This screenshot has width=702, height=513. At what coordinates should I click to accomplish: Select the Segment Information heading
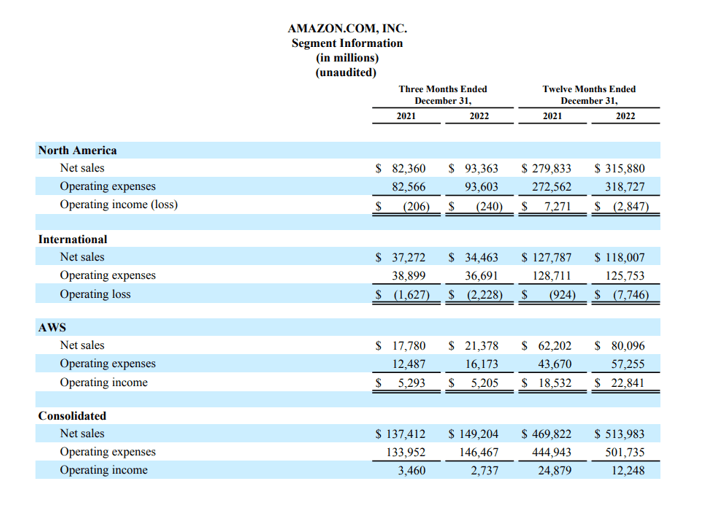347,43
